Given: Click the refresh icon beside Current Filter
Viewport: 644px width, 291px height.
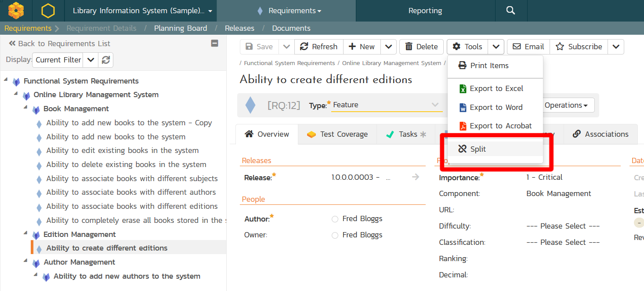Looking at the screenshot, I should pyautogui.click(x=105, y=60).
